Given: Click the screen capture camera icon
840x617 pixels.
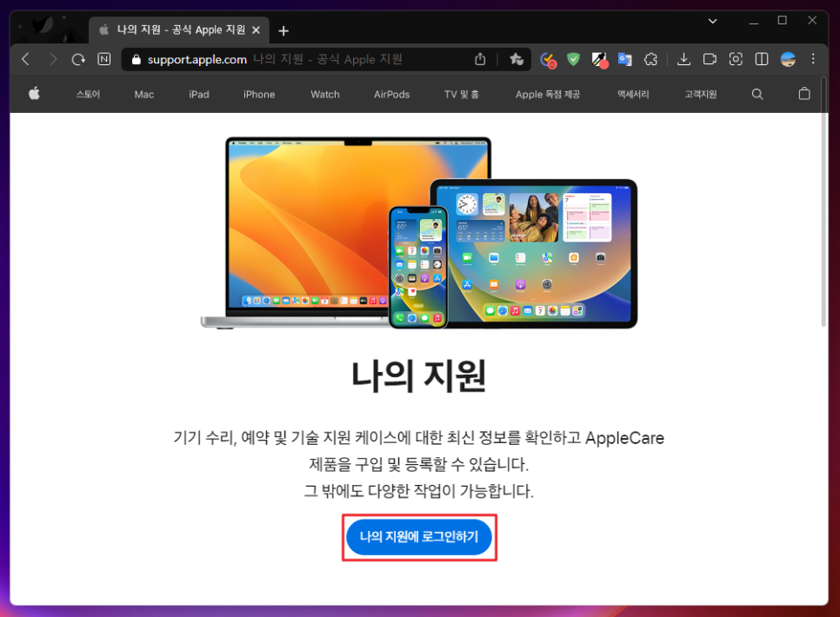Looking at the screenshot, I should 736,59.
